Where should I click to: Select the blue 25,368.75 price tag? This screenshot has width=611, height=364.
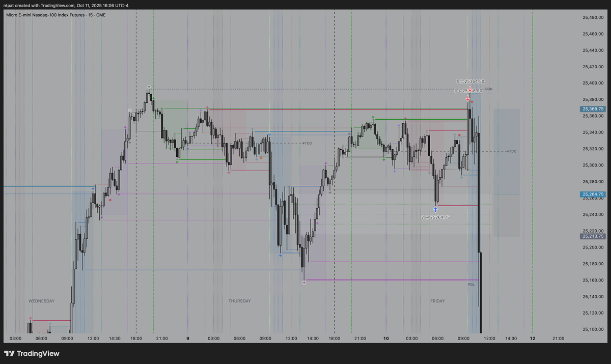pyautogui.click(x=593, y=109)
